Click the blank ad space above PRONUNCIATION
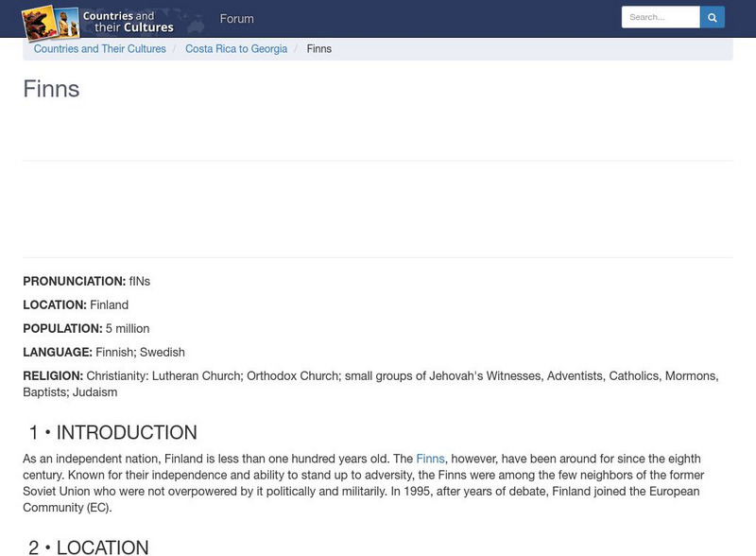 pos(378,210)
